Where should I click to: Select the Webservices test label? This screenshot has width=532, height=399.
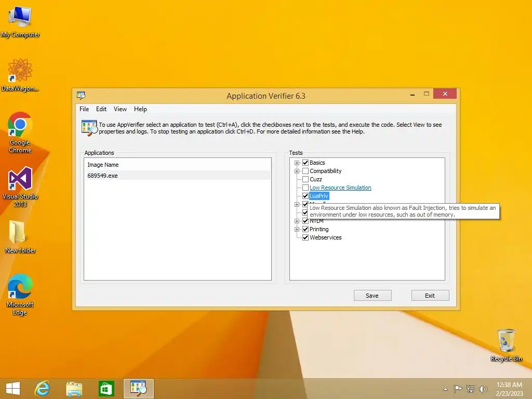[x=325, y=237]
